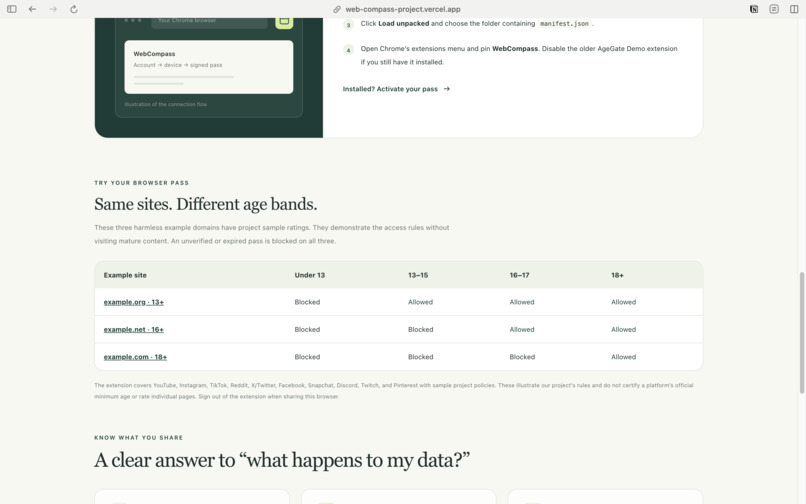Click the 'Example site' column header
The width and height of the screenshot is (806, 504).
pyautogui.click(x=125, y=275)
